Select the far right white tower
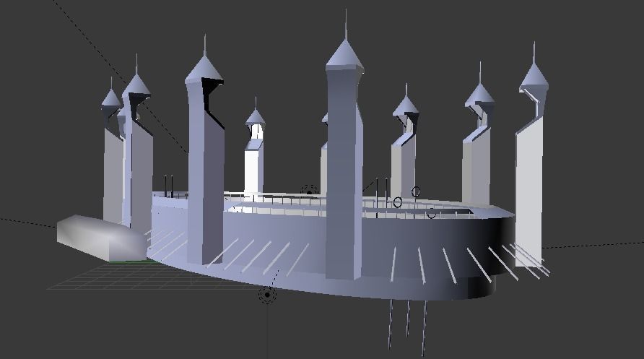The height and width of the screenshot is (359, 644). coord(532,156)
